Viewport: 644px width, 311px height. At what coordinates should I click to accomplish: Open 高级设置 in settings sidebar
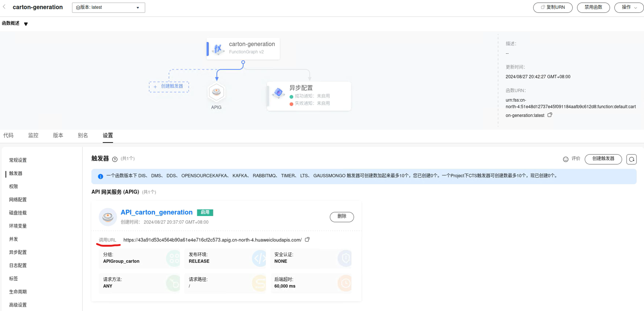coord(18,305)
